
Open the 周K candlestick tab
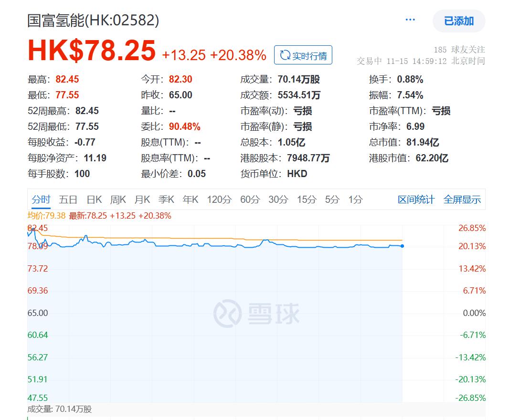coord(118,199)
